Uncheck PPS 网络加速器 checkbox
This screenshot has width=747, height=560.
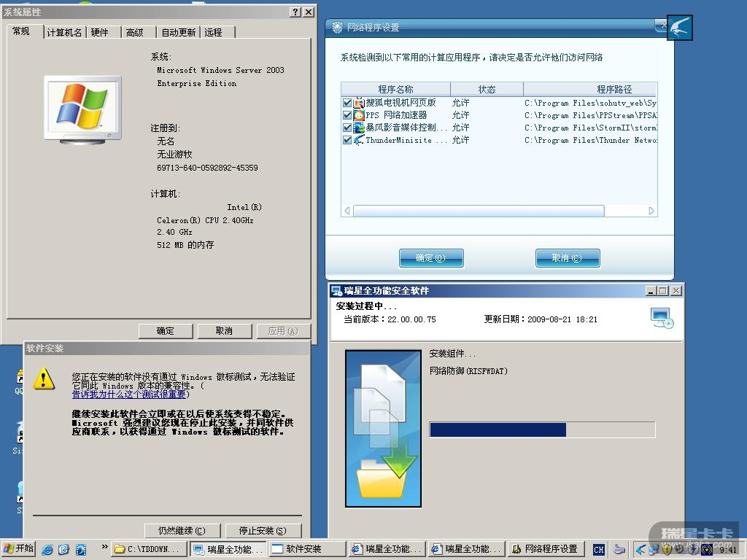tap(347, 115)
